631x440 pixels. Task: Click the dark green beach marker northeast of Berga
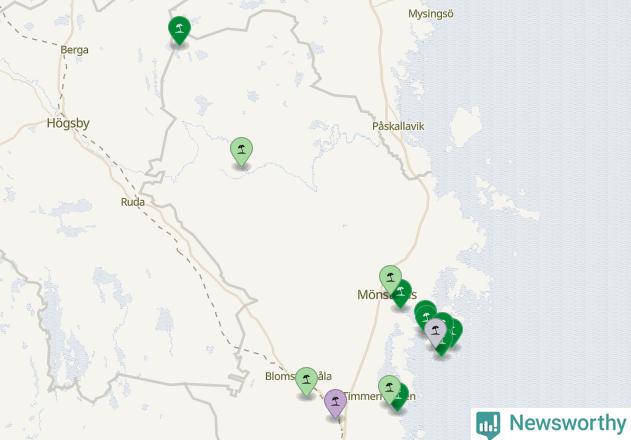(x=179, y=30)
